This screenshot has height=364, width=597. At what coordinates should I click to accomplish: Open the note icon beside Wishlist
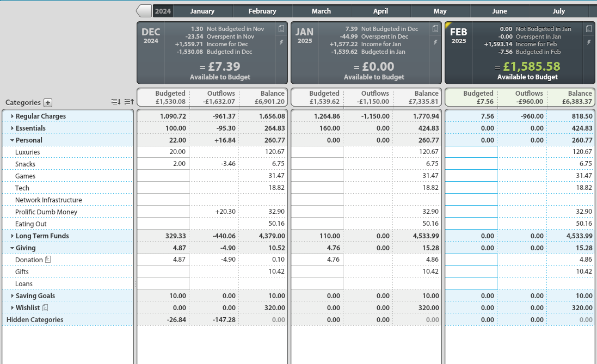(45, 307)
